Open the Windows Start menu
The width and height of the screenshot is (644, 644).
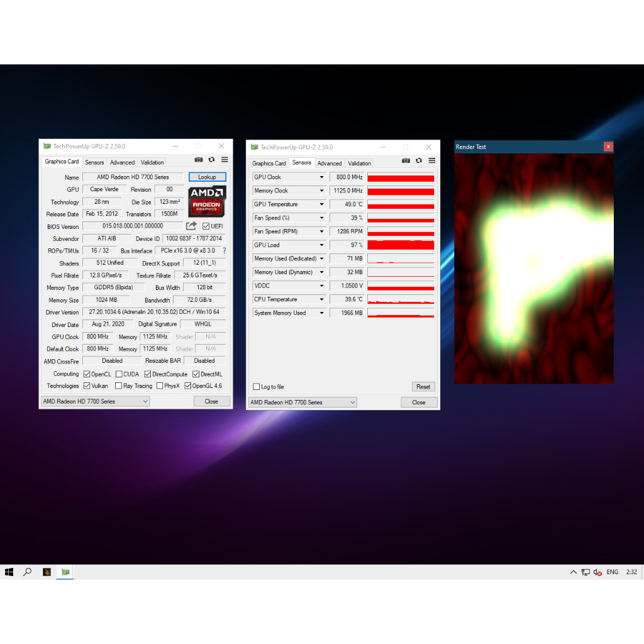click(x=9, y=572)
